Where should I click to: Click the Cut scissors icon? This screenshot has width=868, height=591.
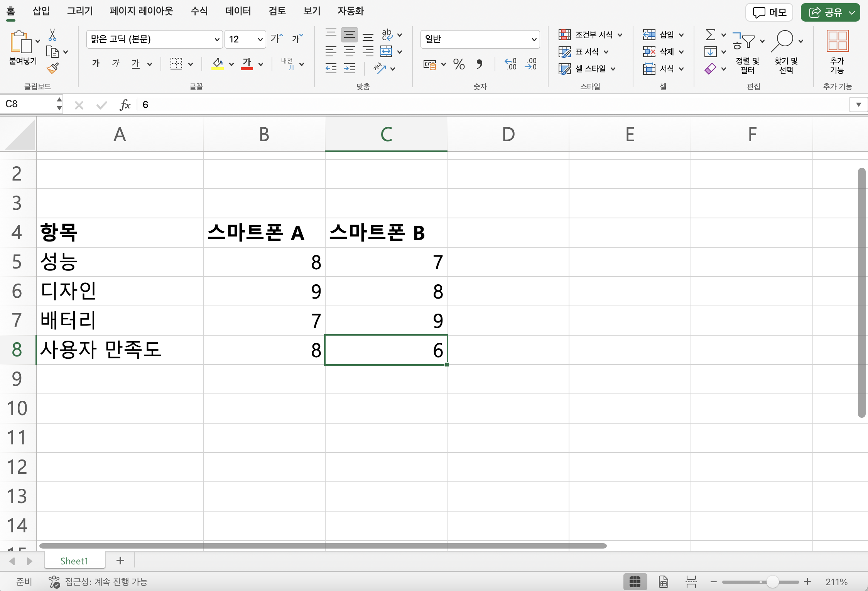pos(52,35)
